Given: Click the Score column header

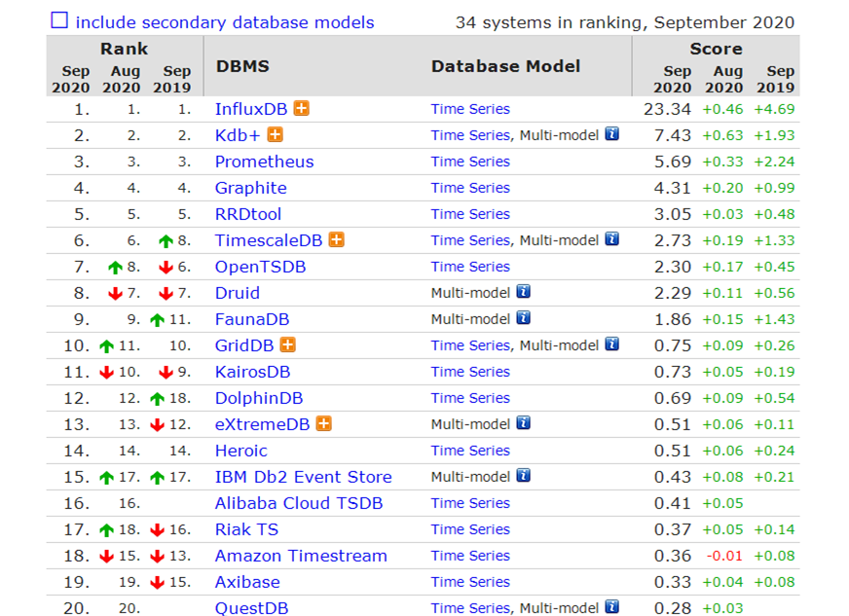Looking at the screenshot, I should click(x=716, y=49).
